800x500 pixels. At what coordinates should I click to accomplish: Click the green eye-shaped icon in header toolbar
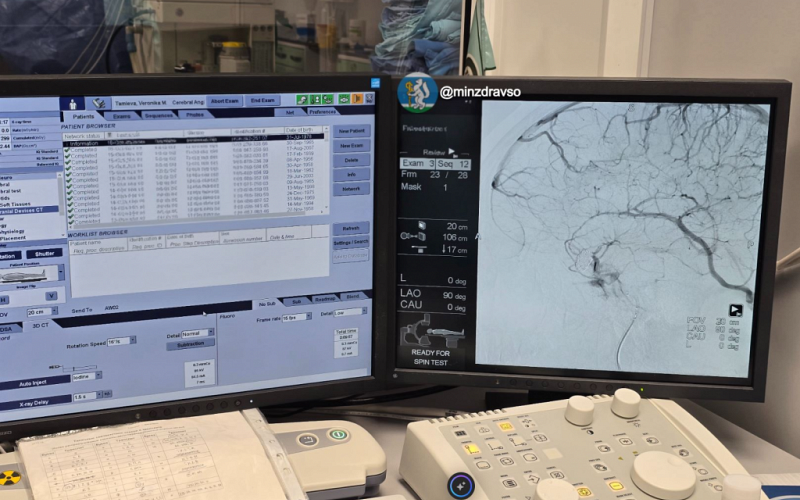pos(344,98)
